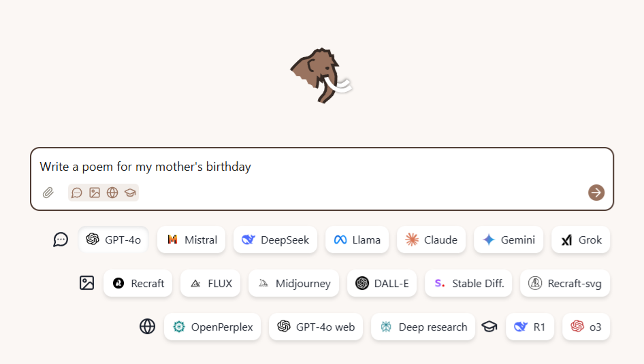Toggle web search mode in the prompt box

(x=112, y=193)
